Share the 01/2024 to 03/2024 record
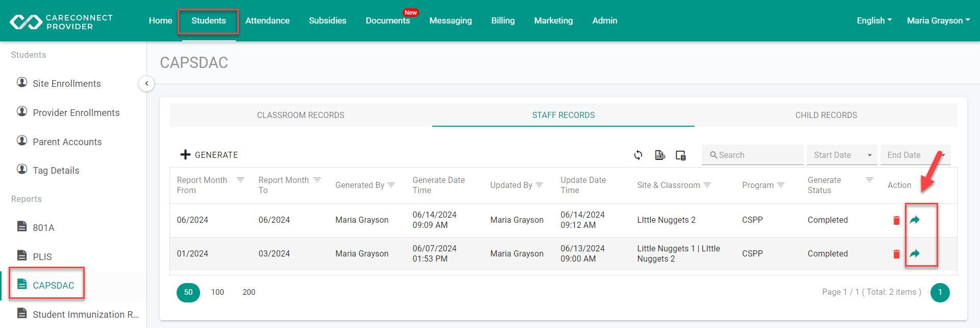Screen dimensions: 980x328 pos(915,253)
